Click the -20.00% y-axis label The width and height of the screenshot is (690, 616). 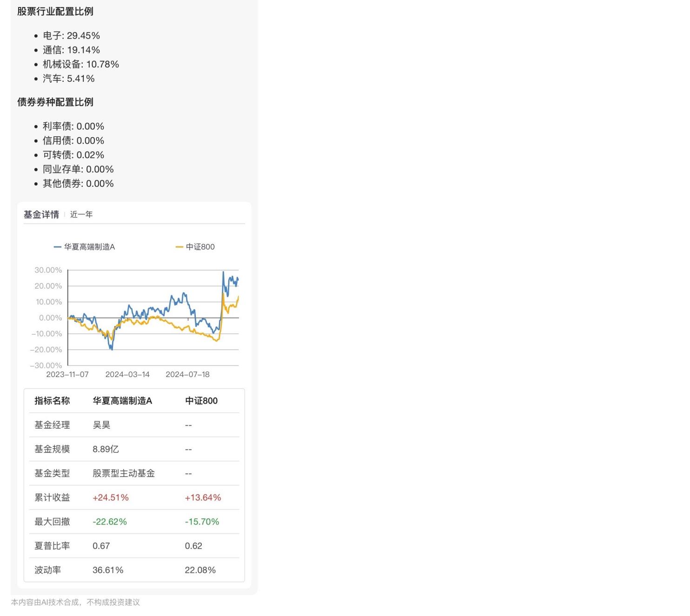click(x=46, y=350)
